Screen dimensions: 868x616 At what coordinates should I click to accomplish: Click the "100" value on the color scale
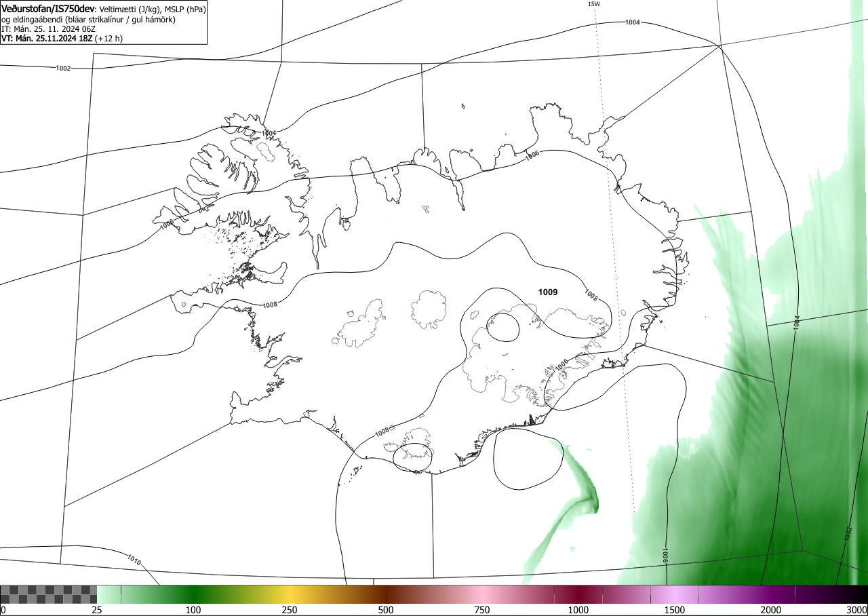pos(193,610)
